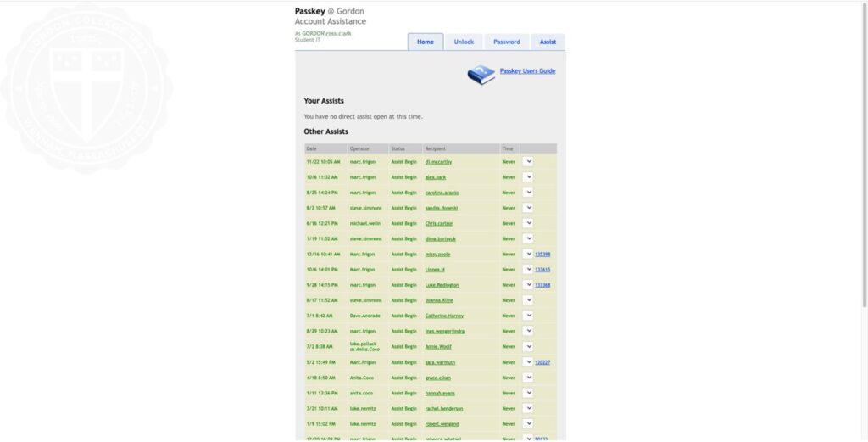Image resolution: width=868 pixels, height=442 pixels.
Task: Open recipient link dl.mccarthy
Action: (x=438, y=162)
